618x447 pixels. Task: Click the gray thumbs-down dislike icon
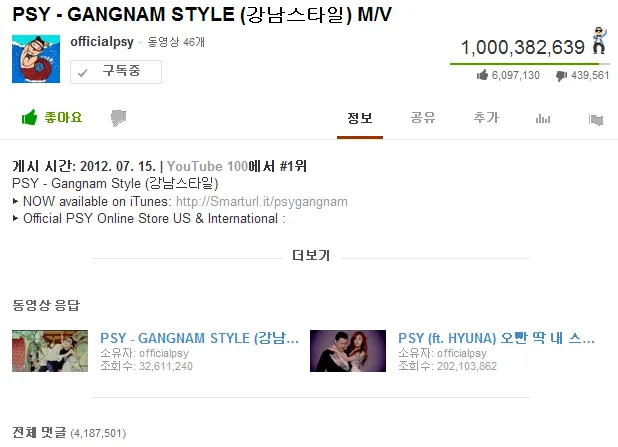(118, 118)
